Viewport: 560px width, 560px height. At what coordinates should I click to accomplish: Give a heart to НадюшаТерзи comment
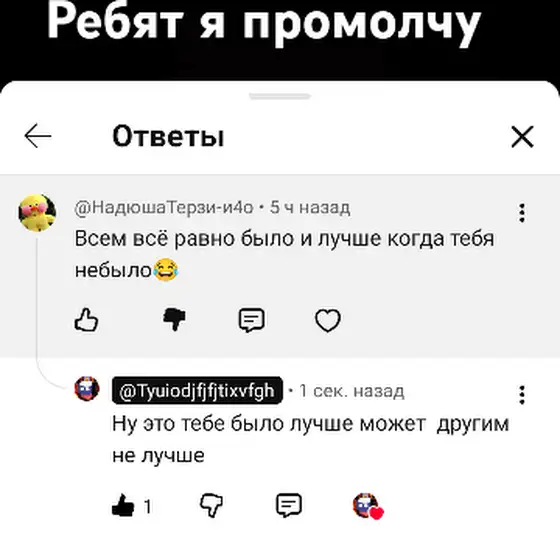coord(328,320)
